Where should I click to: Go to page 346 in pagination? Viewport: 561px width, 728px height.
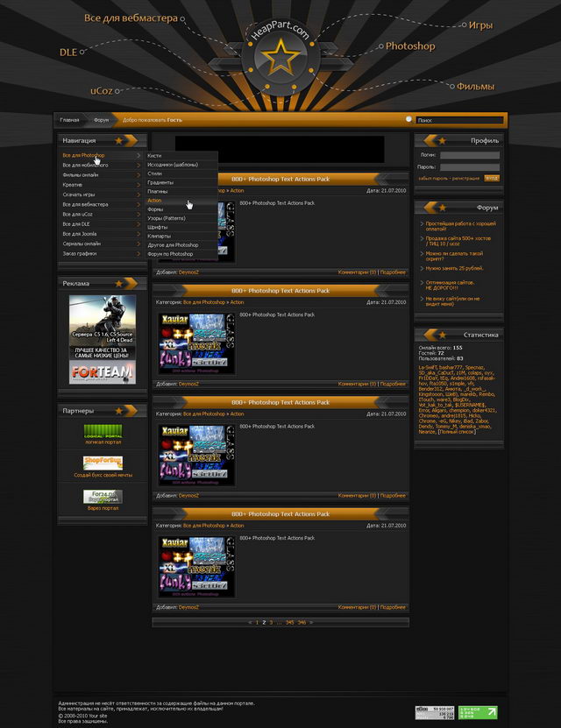pyautogui.click(x=302, y=622)
